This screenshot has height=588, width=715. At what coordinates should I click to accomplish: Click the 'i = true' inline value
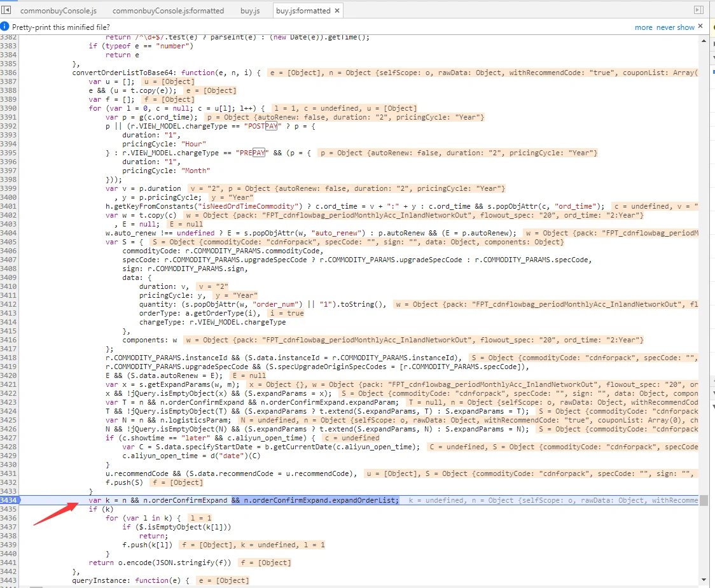[x=287, y=313]
